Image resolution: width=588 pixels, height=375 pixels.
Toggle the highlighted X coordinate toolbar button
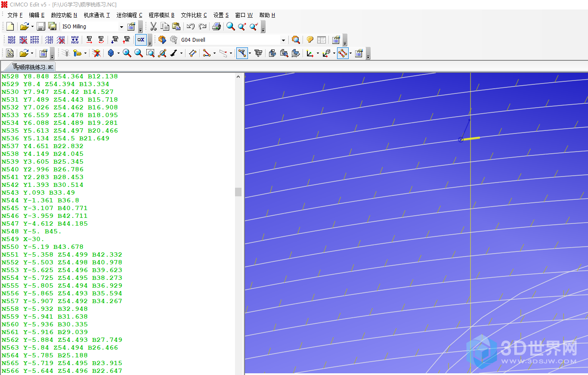141,40
